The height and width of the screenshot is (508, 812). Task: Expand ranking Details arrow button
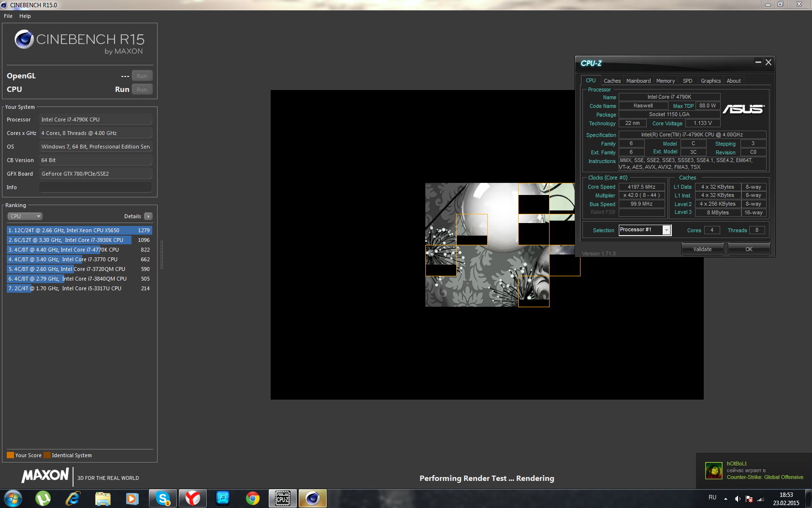148,216
